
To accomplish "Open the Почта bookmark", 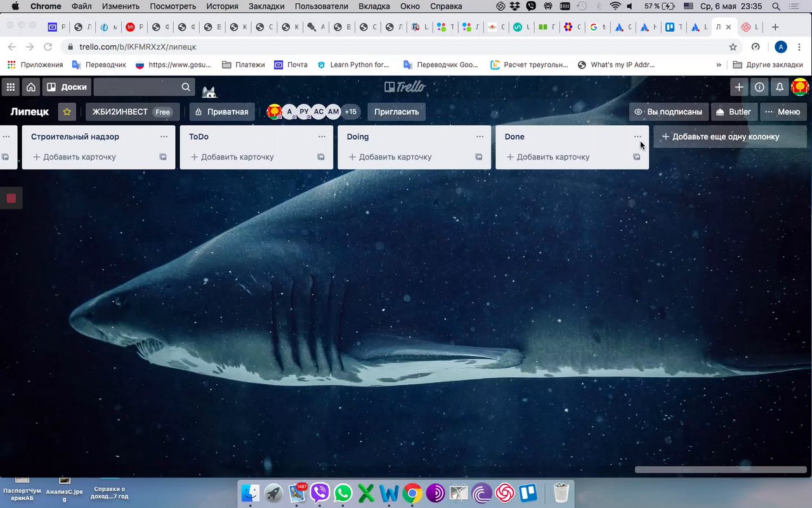I will (291, 65).
